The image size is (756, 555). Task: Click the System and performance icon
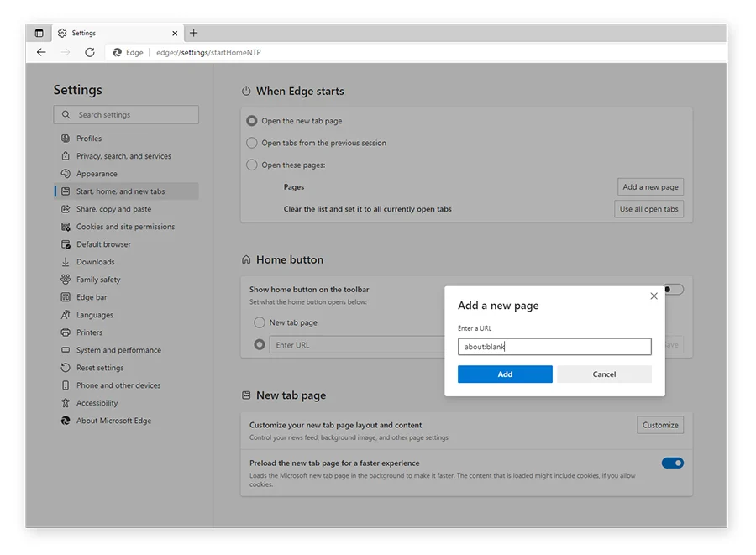66,350
